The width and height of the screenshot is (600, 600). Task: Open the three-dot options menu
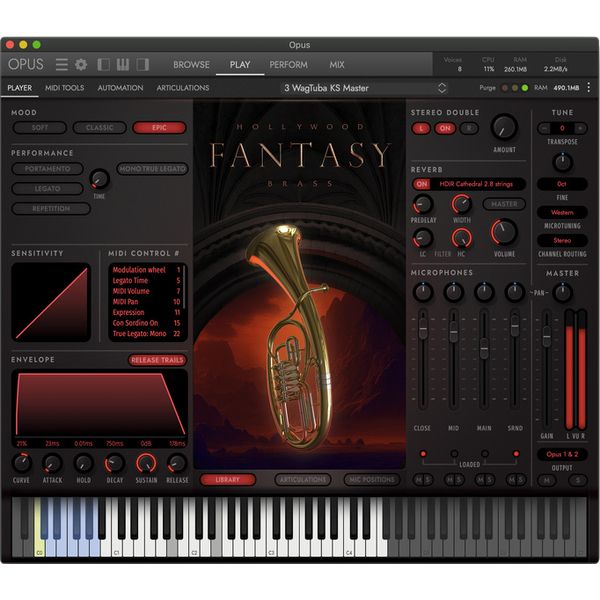tap(588, 88)
